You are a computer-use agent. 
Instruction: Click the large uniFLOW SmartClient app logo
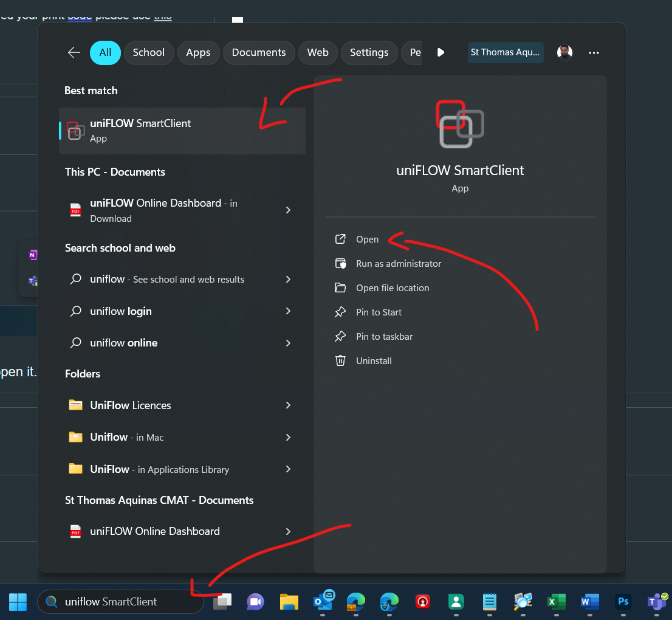(x=460, y=124)
